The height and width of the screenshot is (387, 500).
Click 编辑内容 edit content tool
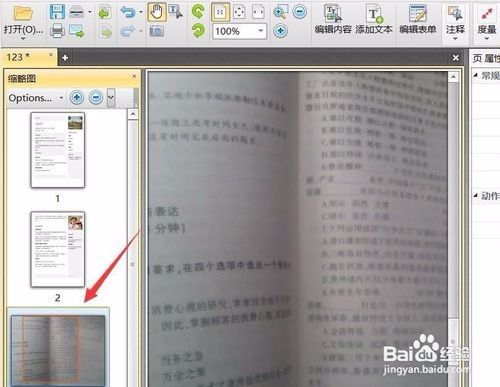click(x=333, y=20)
